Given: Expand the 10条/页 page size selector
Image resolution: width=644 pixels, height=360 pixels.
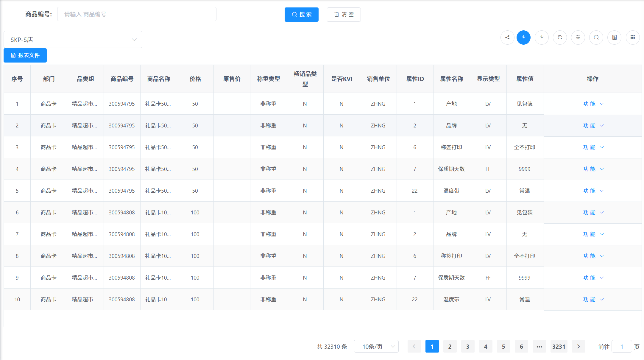Looking at the screenshot, I should [x=376, y=346].
